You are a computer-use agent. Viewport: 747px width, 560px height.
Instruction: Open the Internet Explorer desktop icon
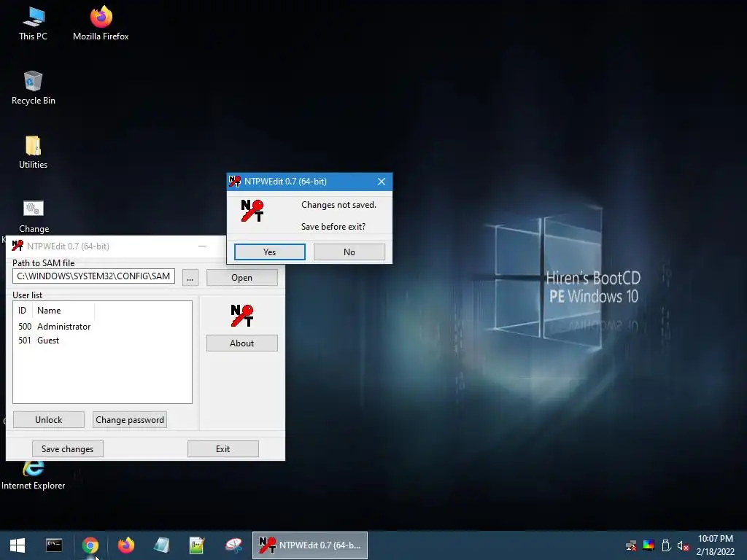[33, 475]
